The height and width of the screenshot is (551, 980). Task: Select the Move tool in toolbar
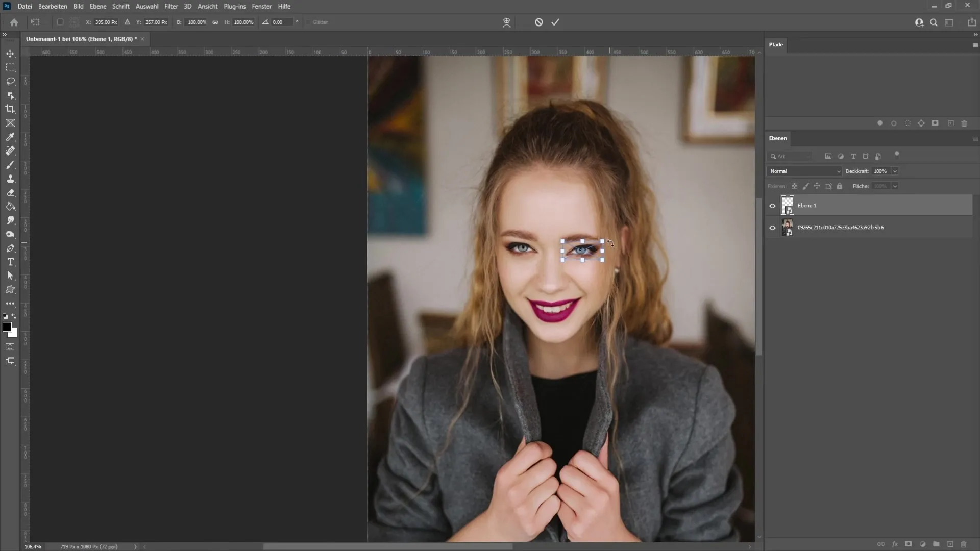coord(10,53)
